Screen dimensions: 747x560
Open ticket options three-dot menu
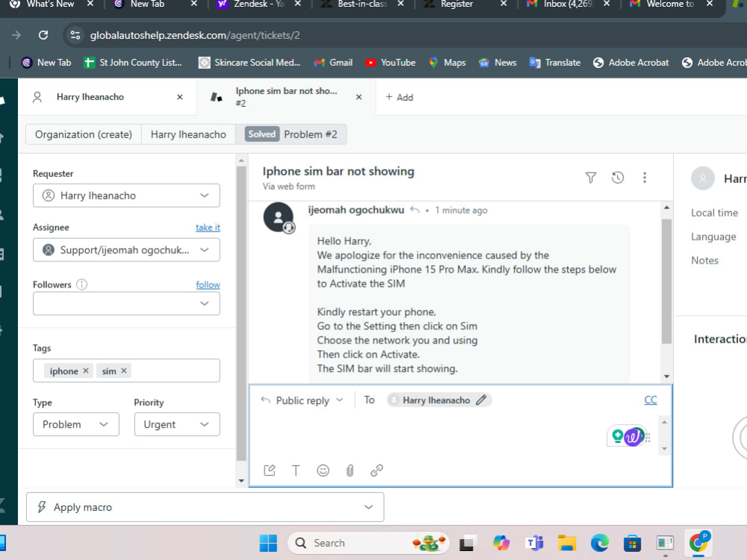tap(645, 178)
